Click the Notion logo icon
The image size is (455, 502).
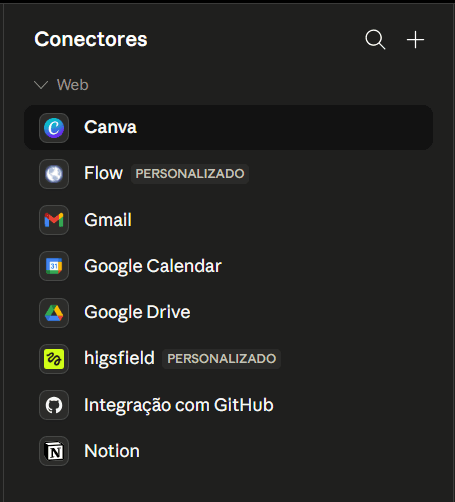pos(54,451)
